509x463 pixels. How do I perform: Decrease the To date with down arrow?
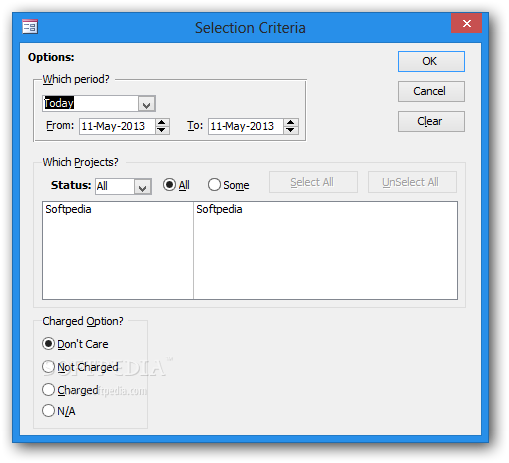click(x=291, y=130)
